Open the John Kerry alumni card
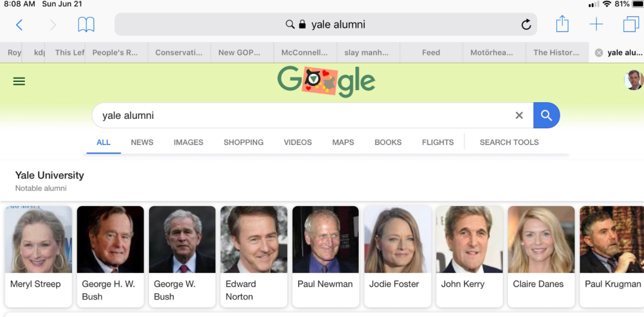This screenshot has height=317, width=644. click(469, 257)
